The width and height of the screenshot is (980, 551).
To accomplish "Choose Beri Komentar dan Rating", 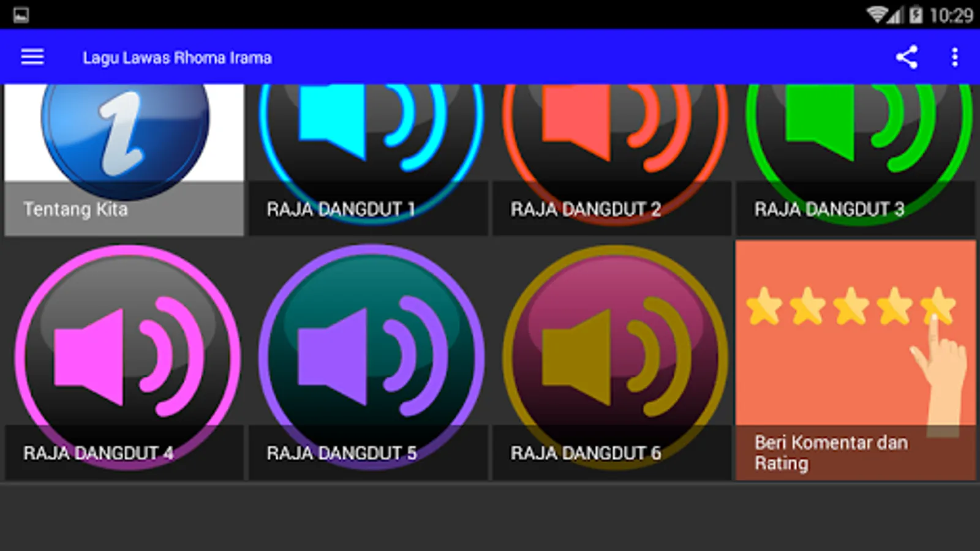I will pos(831,453).
